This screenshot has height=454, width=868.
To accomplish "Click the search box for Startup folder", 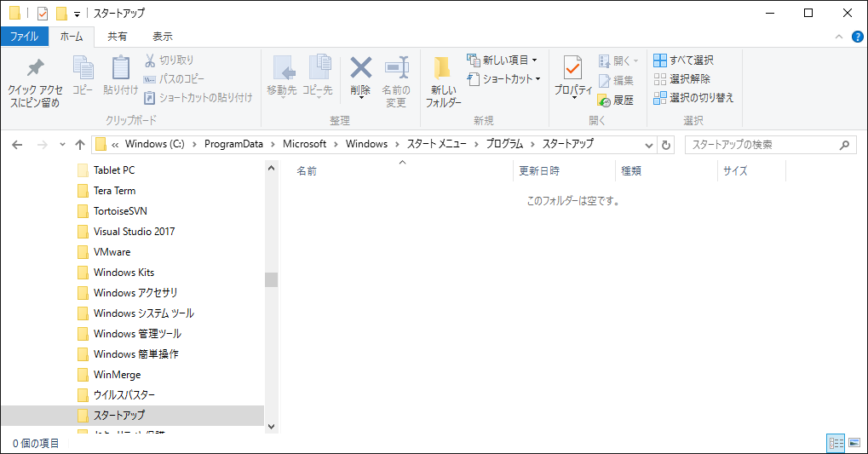I will pos(762,145).
